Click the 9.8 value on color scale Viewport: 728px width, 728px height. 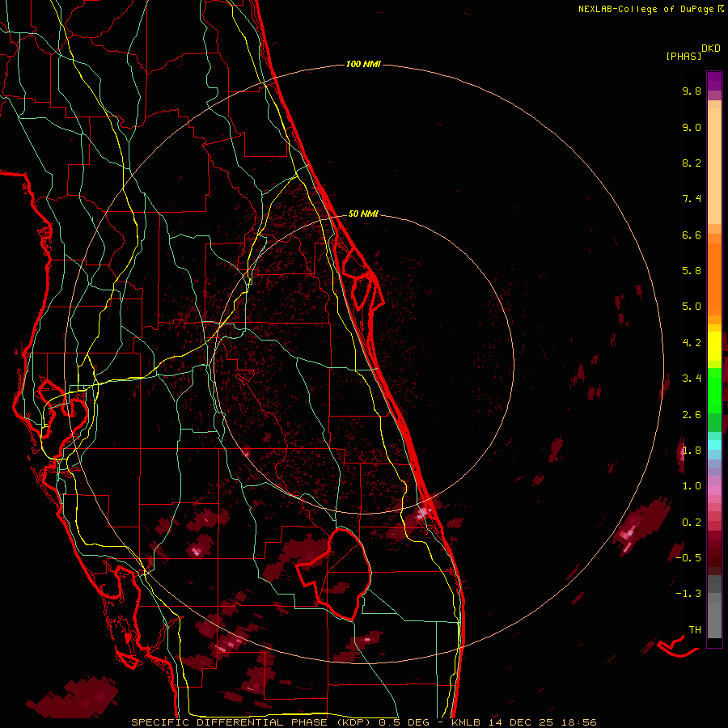[692, 91]
